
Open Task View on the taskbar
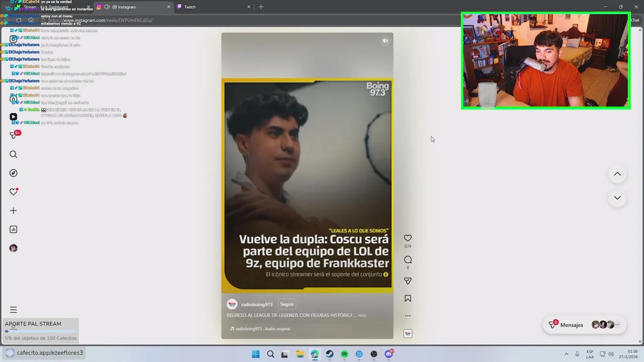pyautogui.click(x=285, y=354)
